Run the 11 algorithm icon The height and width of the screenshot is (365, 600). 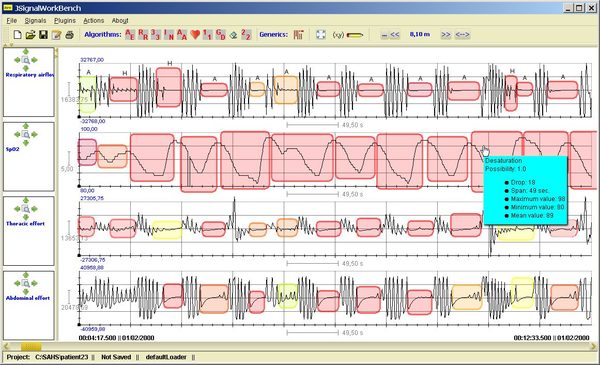[x=207, y=34]
